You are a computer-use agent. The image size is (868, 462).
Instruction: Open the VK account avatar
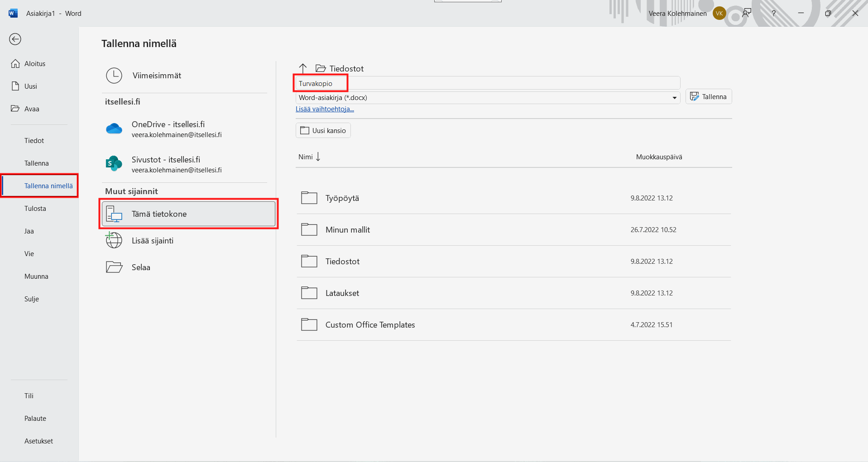point(719,14)
